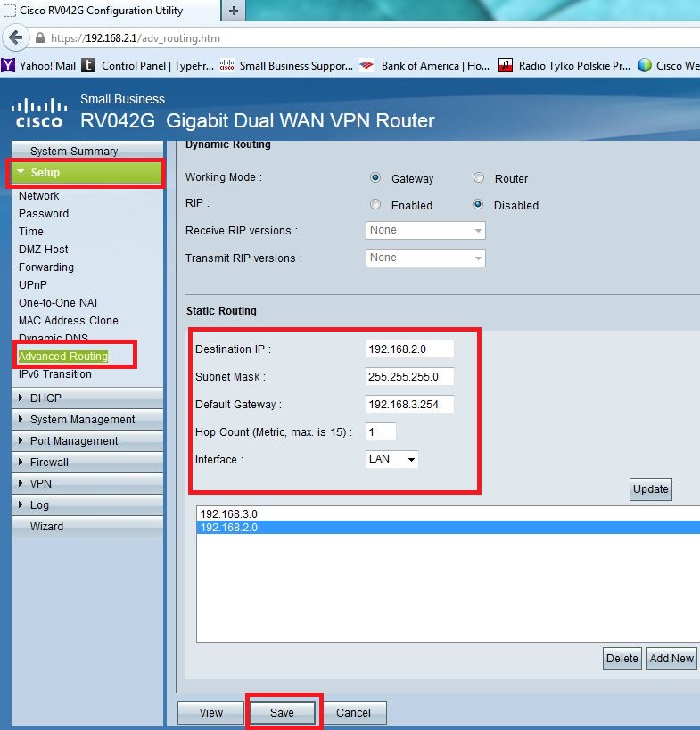This screenshot has height=730, width=700.
Task: Click the Delete button
Action: click(x=622, y=659)
